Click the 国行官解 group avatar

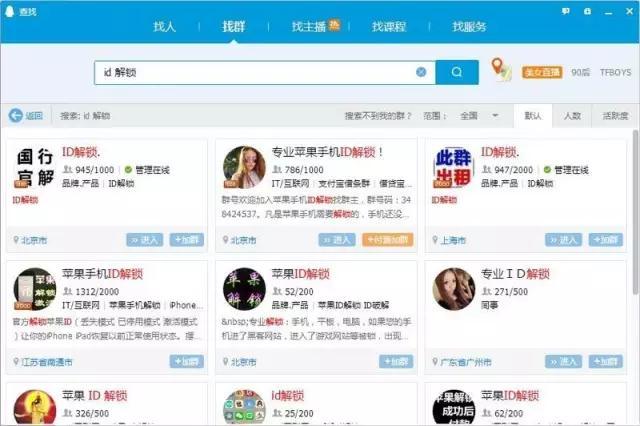point(35,167)
